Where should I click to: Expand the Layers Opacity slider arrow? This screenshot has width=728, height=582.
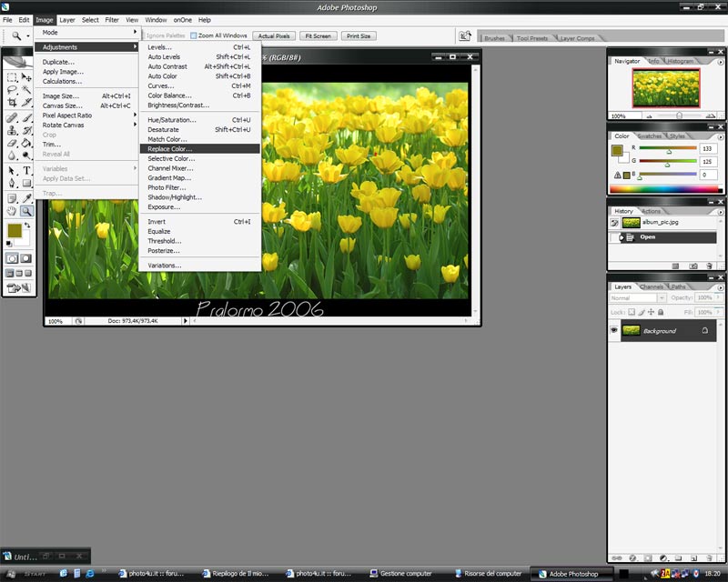coord(713,297)
